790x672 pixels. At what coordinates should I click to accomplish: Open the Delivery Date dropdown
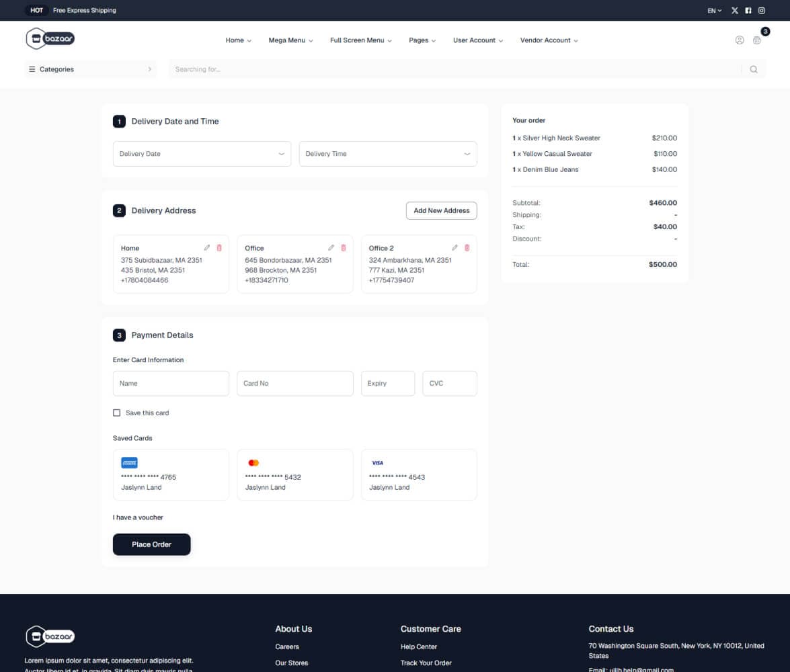point(202,153)
